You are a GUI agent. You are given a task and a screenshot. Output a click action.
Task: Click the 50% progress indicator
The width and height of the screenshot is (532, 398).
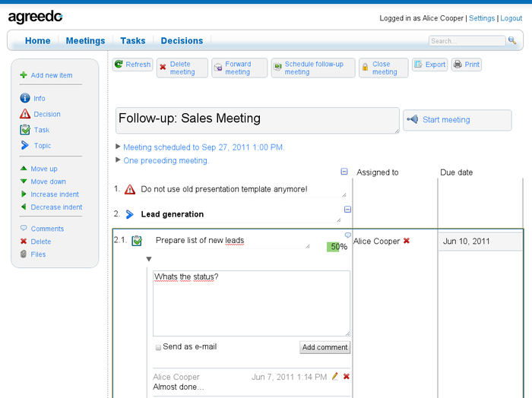pos(337,247)
